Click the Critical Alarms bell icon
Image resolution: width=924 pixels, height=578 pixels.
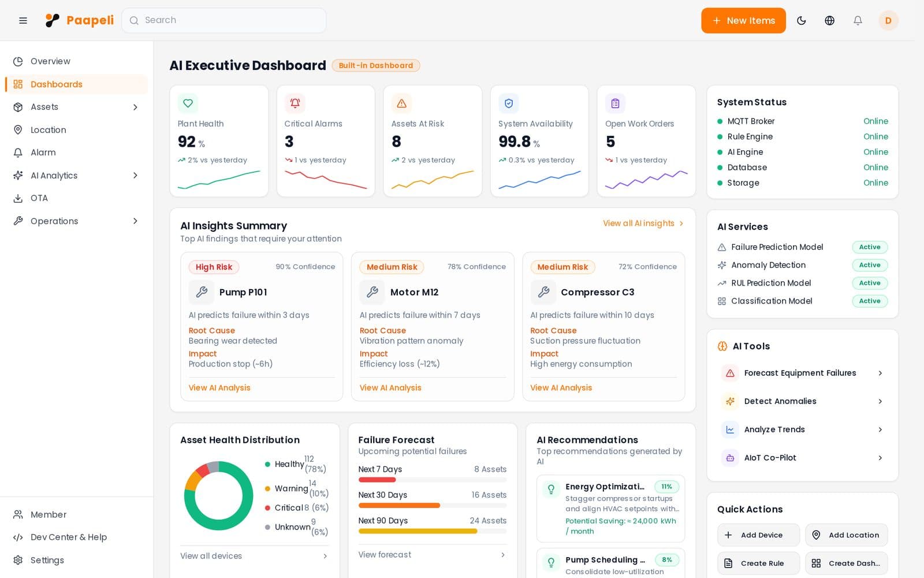click(295, 103)
